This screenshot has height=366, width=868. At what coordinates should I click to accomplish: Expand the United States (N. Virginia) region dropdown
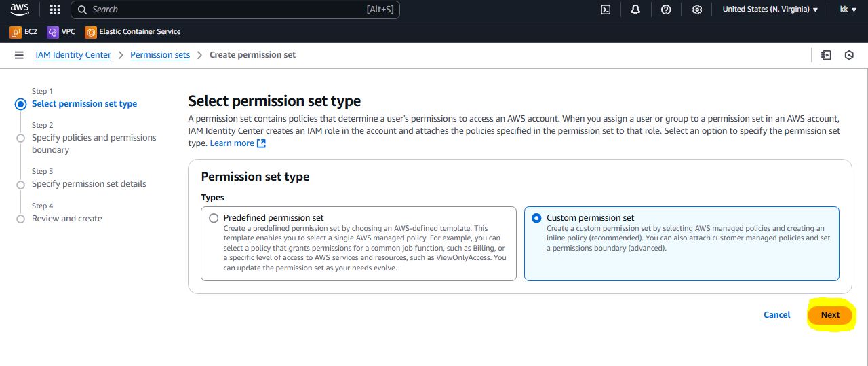(770, 10)
